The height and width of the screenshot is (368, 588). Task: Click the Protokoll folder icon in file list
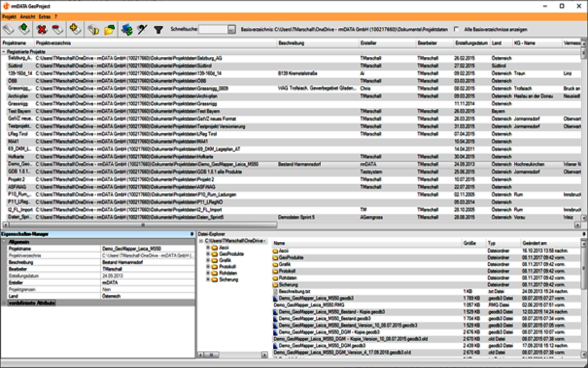(x=275, y=271)
